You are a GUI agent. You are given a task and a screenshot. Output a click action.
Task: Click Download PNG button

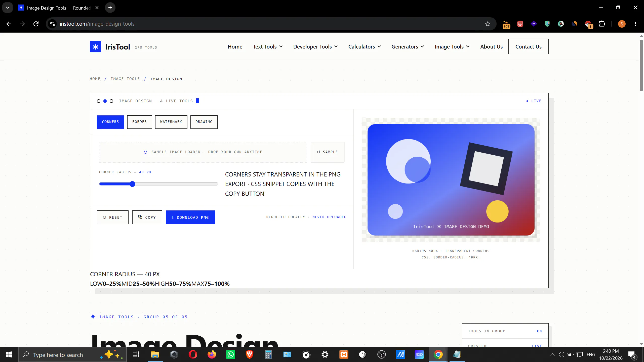[190, 217]
